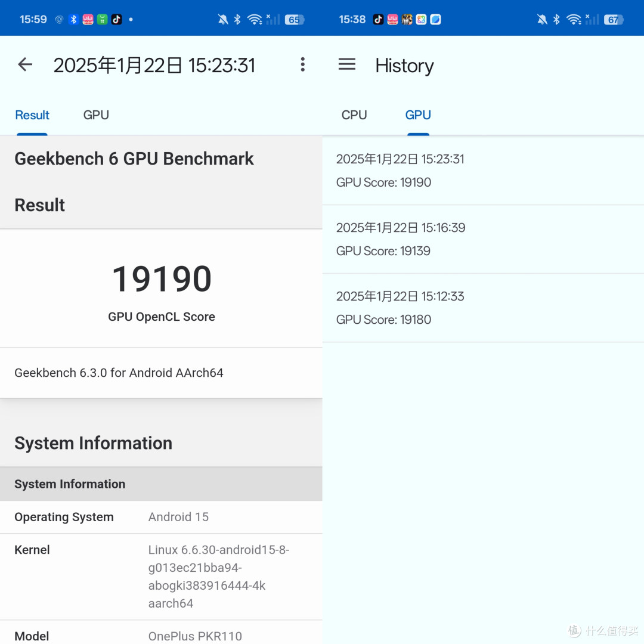Tap the Android 15 value
Screen dimensions: 644x644
tap(179, 516)
